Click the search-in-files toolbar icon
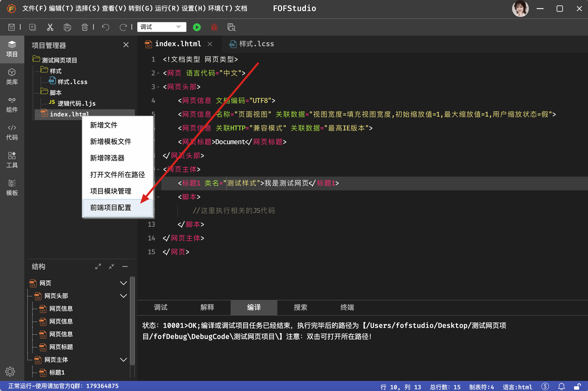Image resolution: width=588 pixels, height=391 pixels. [x=231, y=27]
